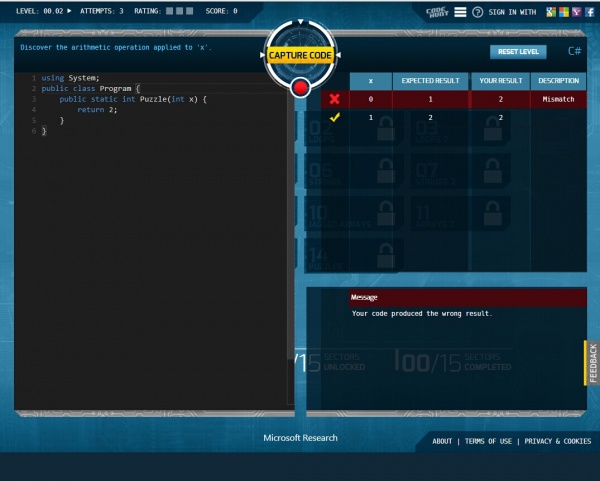Select the Expected Result column header
Viewport: 600px width, 481px height.
tap(430, 80)
